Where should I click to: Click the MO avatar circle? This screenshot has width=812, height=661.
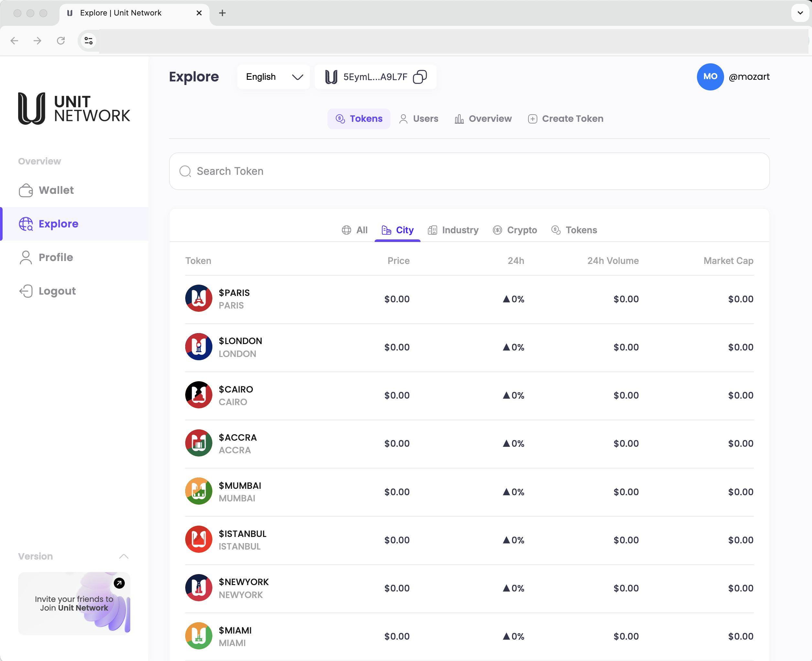click(x=710, y=77)
